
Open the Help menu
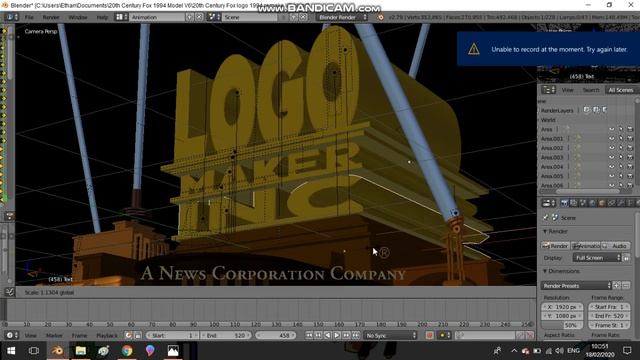point(102,18)
